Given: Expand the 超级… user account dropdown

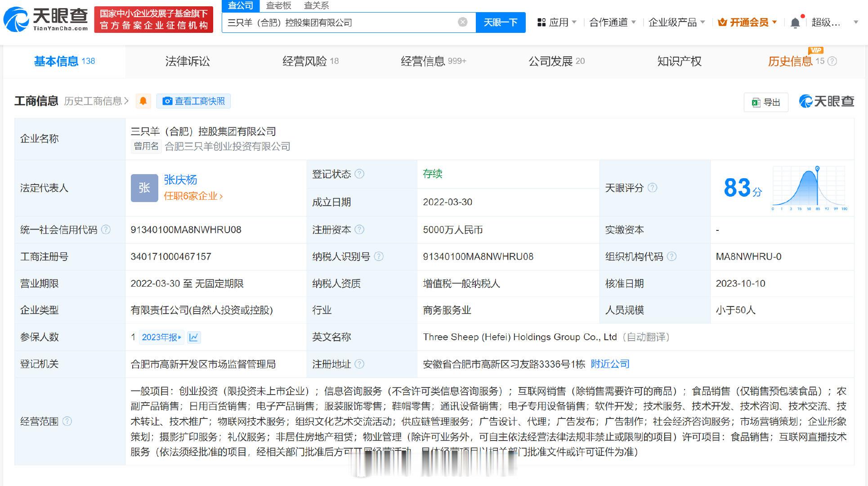Looking at the screenshot, I should 856,22.
